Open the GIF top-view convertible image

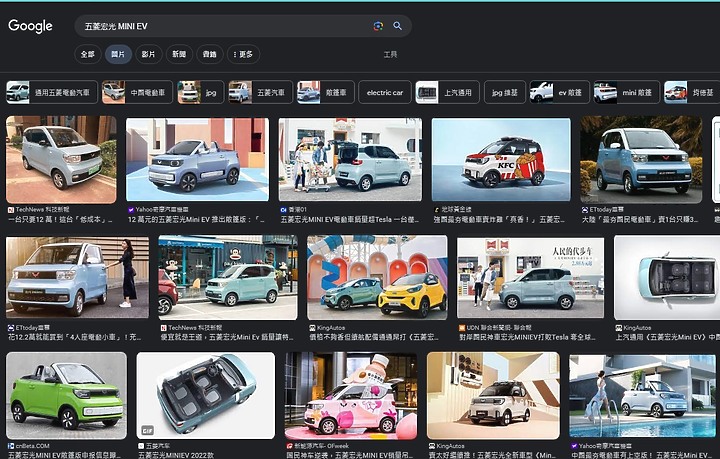pos(206,396)
